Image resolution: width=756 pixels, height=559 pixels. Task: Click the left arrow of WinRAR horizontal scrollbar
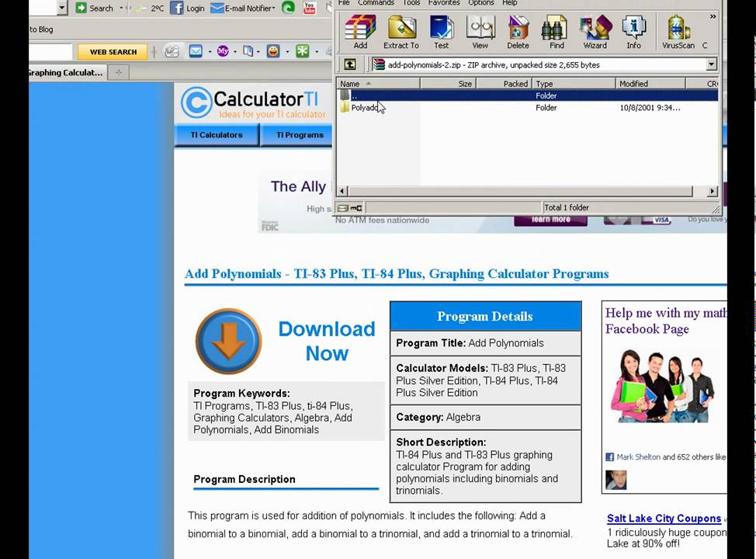point(342,191)
